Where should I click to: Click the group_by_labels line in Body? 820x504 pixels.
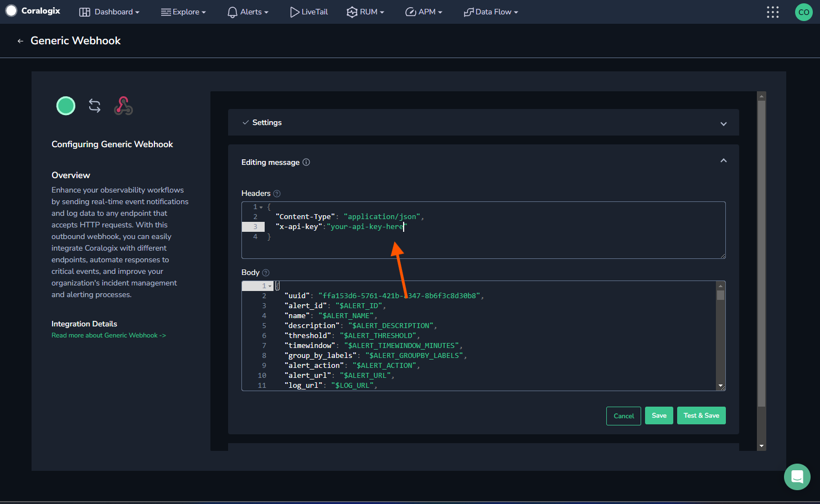click(375, 356)
